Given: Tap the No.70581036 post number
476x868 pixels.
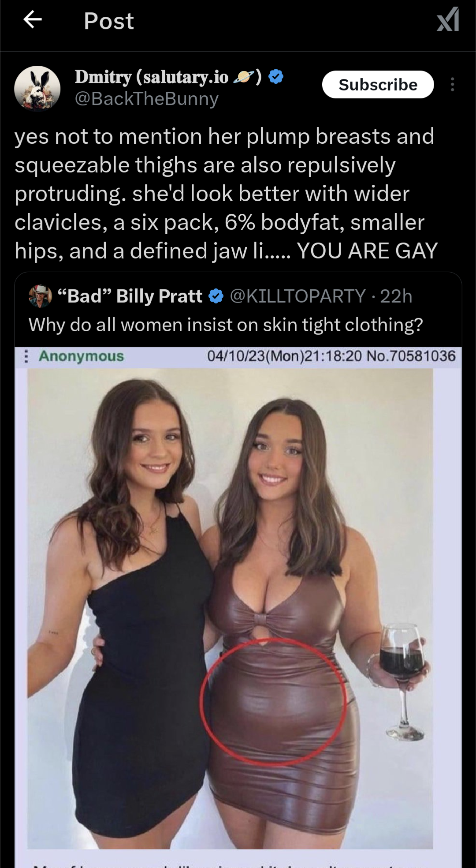Looking at the screenshot, I should pyautogui.click(x=411, y=356).
